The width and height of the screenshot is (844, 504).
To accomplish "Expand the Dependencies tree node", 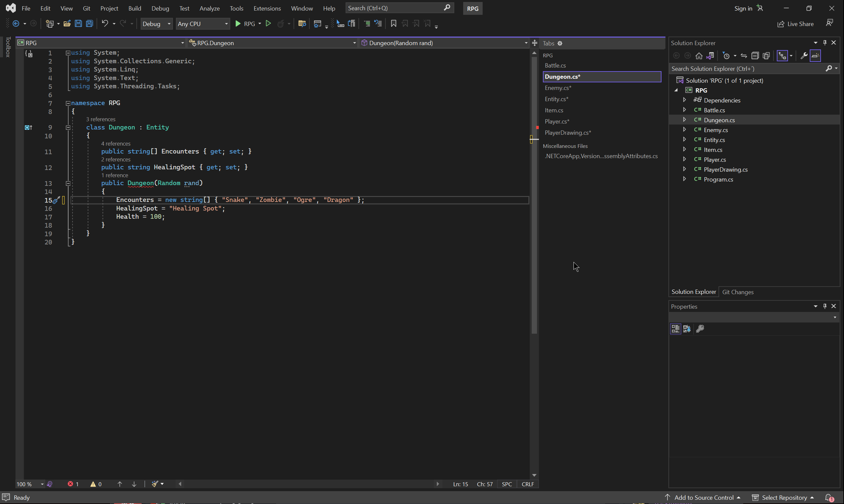I will click(684, 100).
